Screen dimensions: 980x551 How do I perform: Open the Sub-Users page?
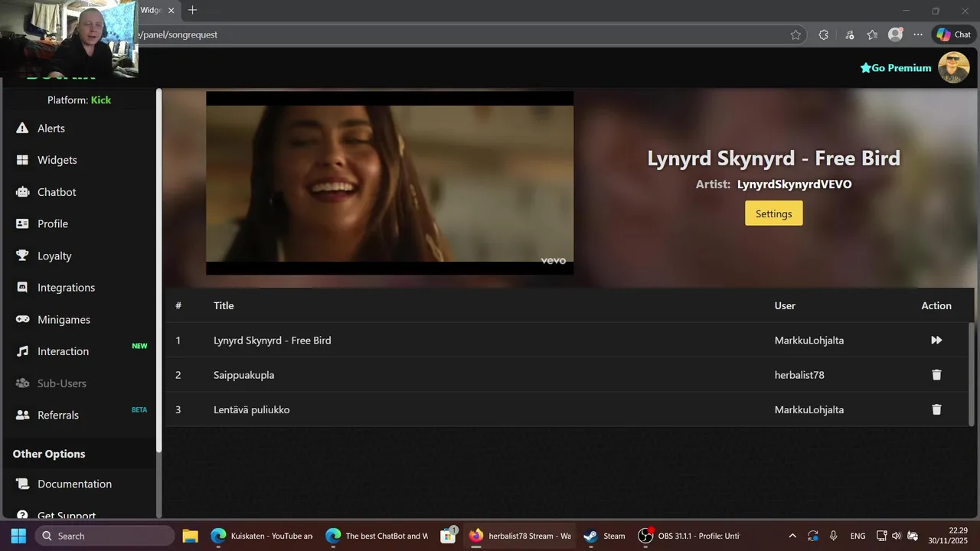point(61,383)
